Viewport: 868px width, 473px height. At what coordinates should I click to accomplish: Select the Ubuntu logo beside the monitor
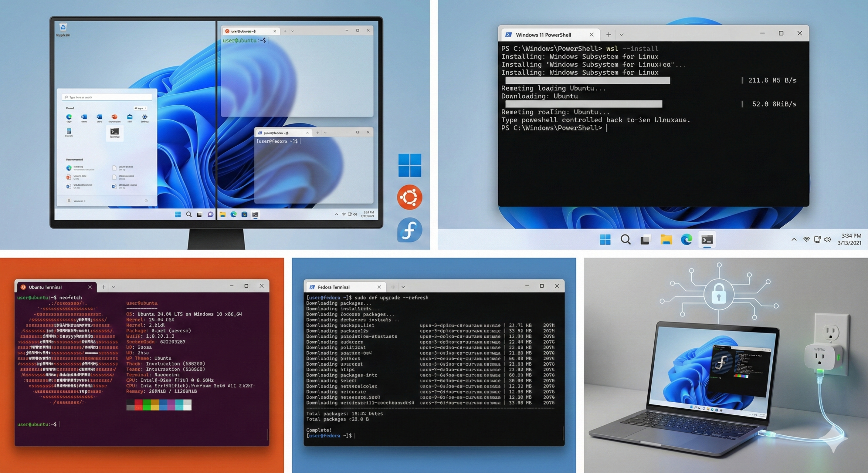[409, 198]
